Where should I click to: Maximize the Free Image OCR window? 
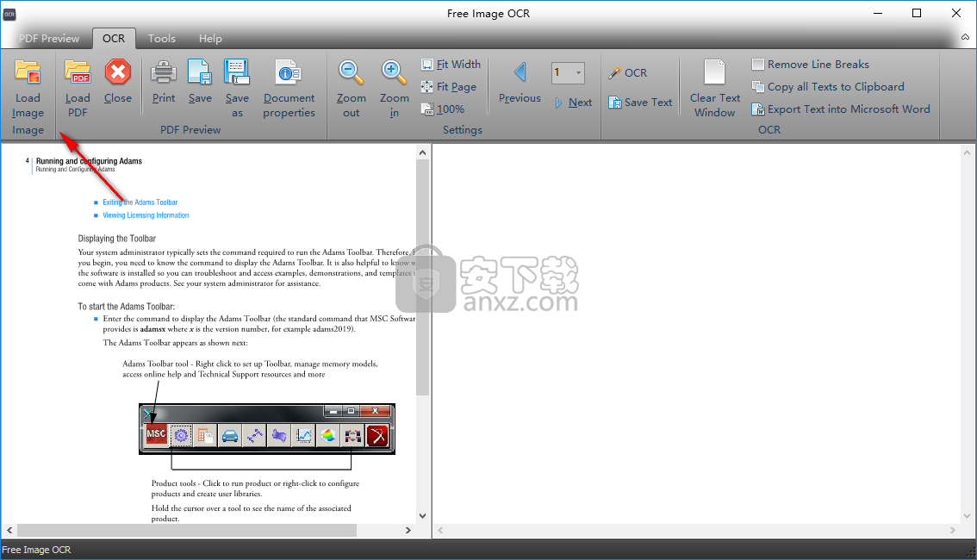point(917,13)
